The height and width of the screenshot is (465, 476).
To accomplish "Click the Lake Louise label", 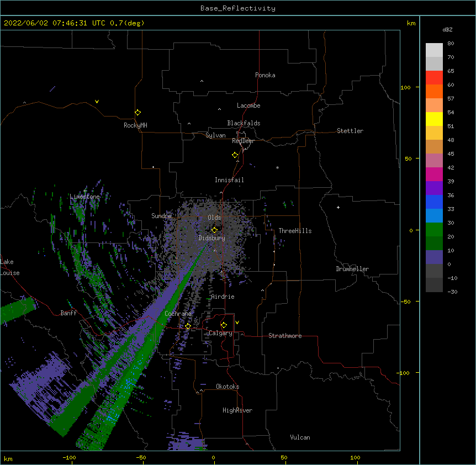I will [x=10, y=267].
